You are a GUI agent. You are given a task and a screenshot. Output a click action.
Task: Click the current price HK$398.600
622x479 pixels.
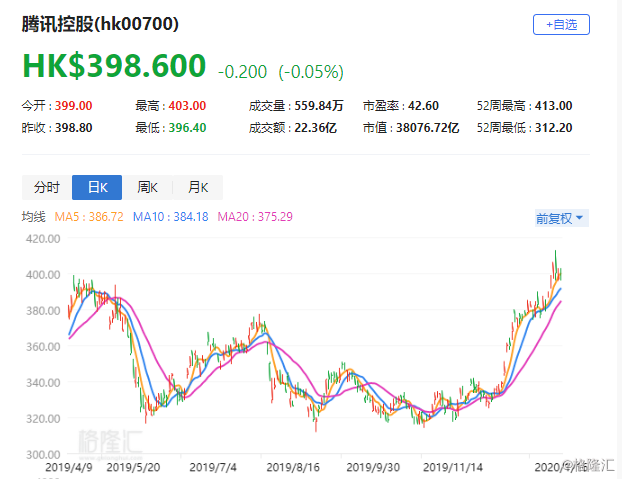114,65
